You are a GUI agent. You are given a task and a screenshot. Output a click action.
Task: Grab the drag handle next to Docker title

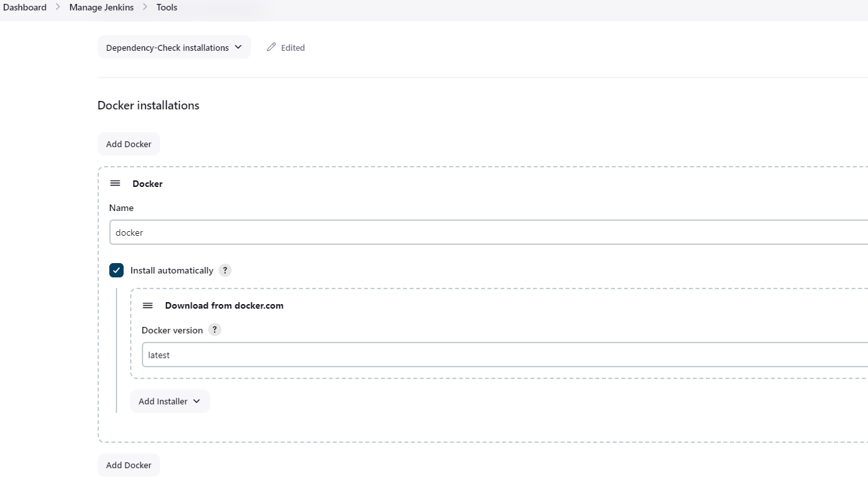pyautogui.click(x=115, y=184)
